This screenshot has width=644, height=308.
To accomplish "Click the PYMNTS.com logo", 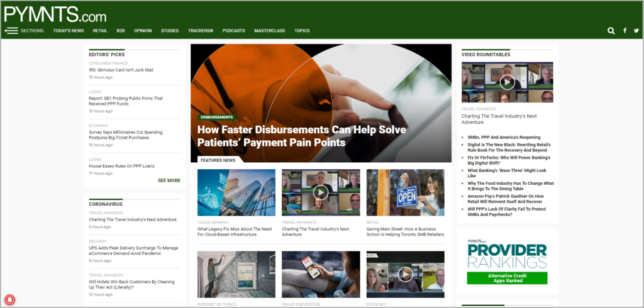I will click(55, 14).
